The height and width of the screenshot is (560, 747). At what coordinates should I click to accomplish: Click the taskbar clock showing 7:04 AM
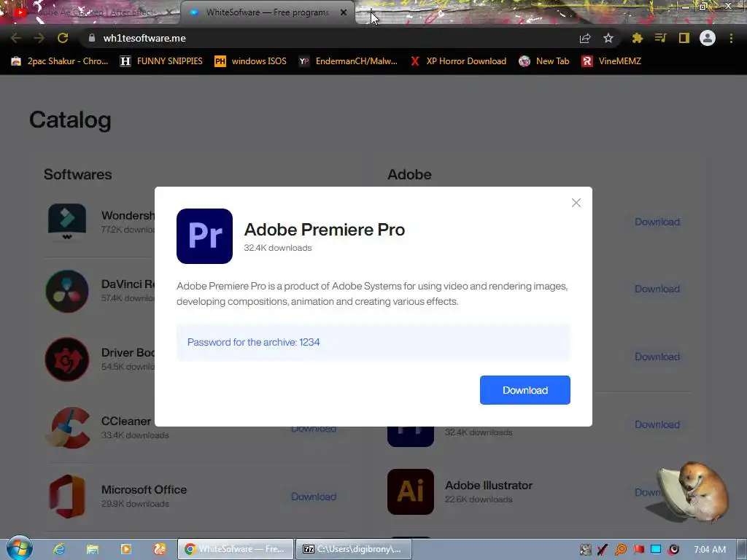[x=709, y=550]
